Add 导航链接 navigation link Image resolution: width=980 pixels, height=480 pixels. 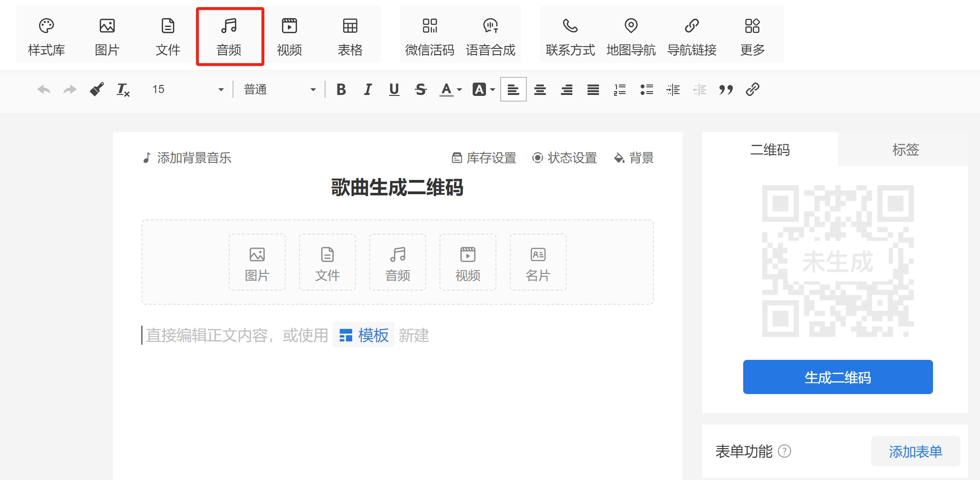click(692, 36)
